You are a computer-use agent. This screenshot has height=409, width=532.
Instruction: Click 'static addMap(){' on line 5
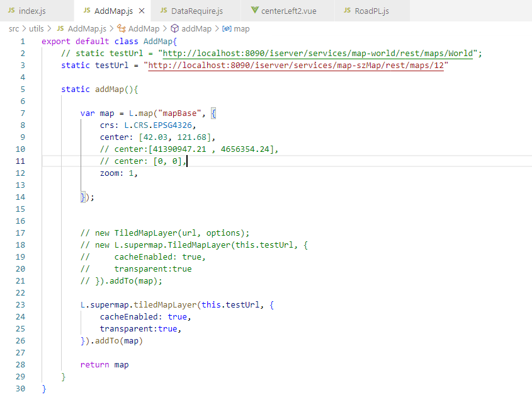(x=99, y=89)
